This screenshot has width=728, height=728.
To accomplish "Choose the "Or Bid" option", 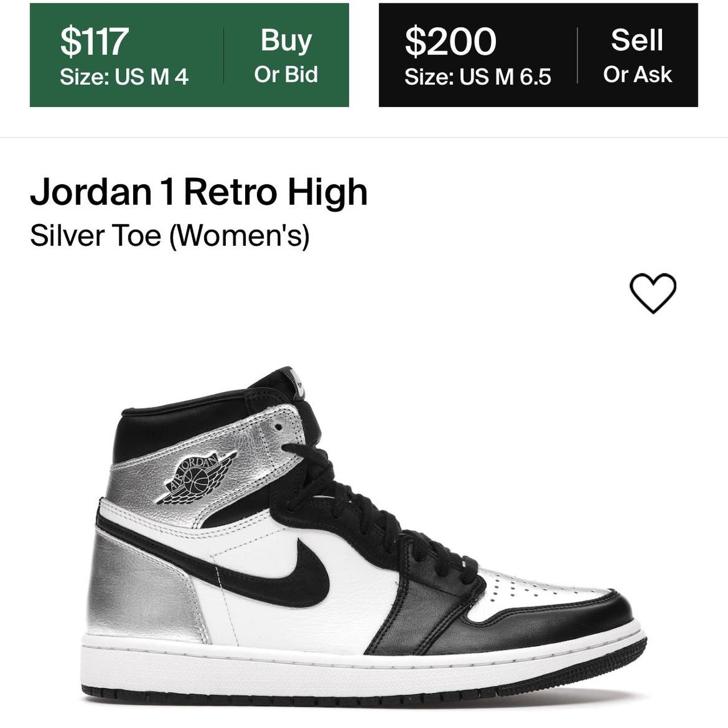I will [x=286, y=75].
